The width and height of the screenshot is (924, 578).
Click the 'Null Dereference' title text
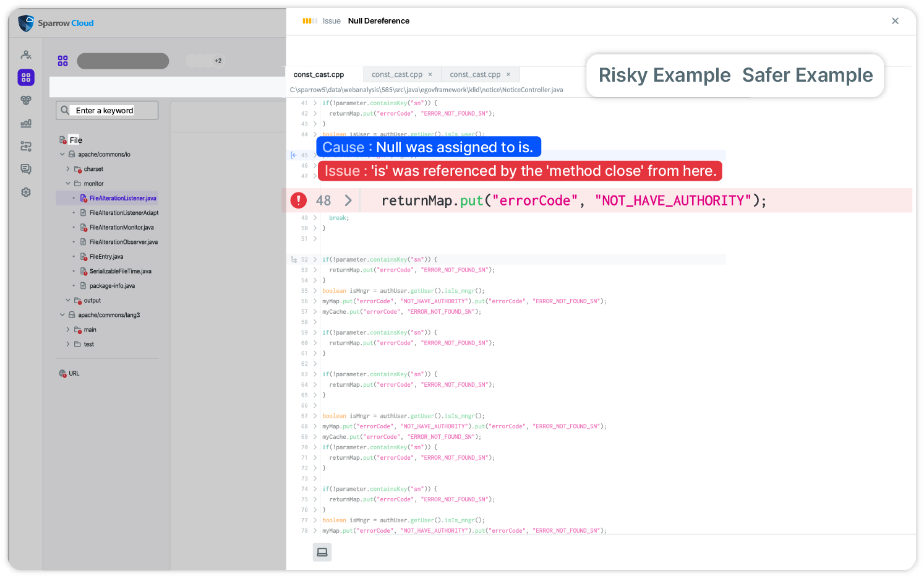click(x=379, y=20)
